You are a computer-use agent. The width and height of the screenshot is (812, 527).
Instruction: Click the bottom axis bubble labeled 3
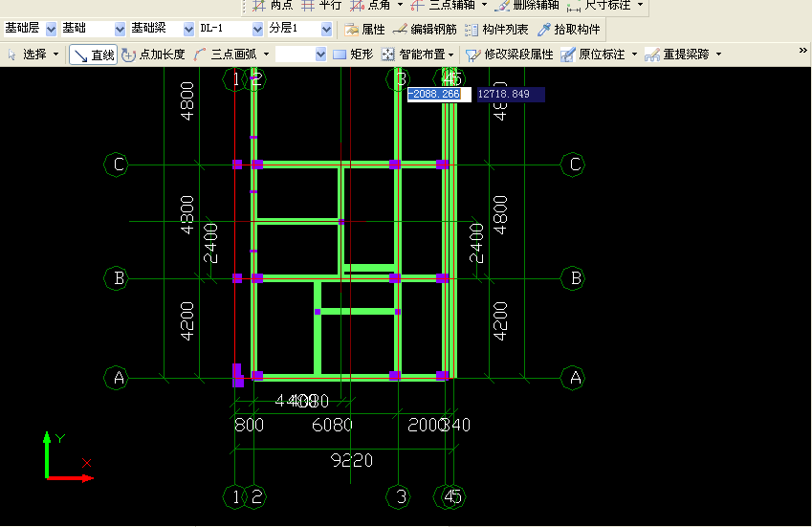click(399, 497)
